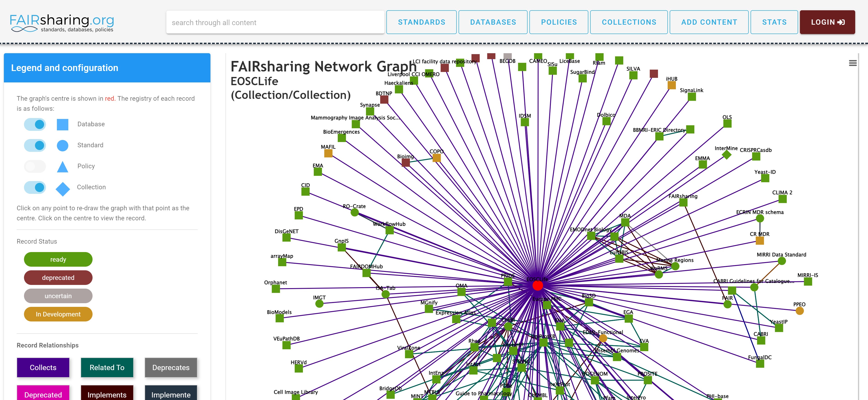Click the CR MDR node
Image resolution: width=868 pixels, height=400 pixels.
click(759, 240)
